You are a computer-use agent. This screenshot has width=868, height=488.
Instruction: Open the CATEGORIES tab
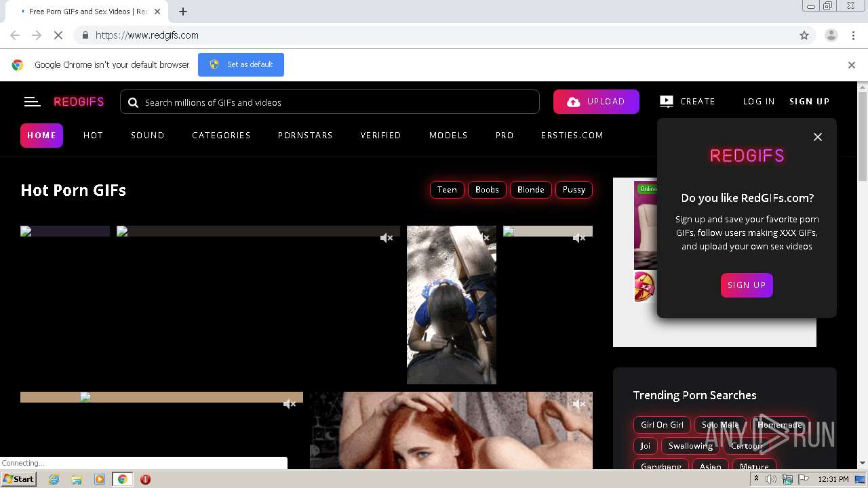click(x=221, y=136)
